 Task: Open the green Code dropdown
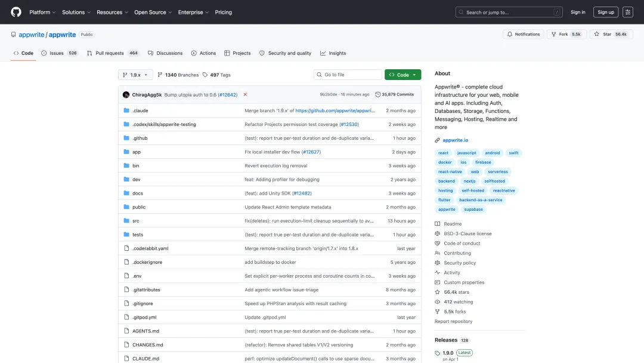pos(402,75)
